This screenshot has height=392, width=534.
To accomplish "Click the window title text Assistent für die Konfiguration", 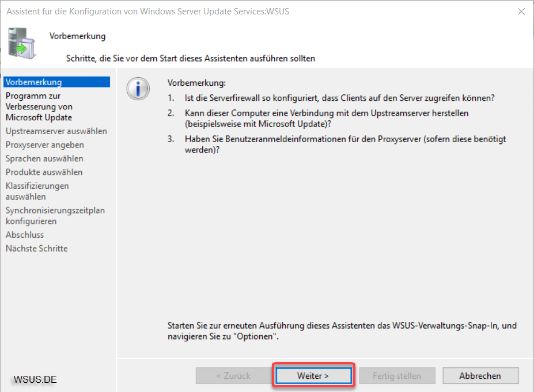I will [x=148, y=12].
